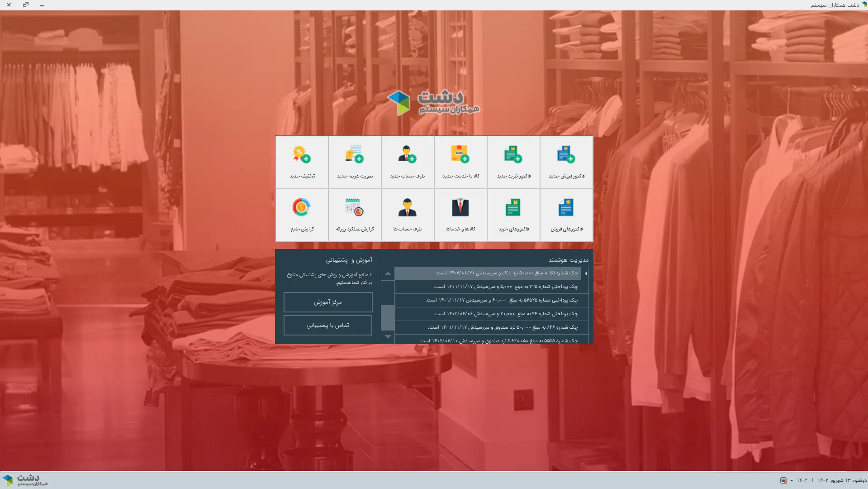Click the connection status icon in the status bar

(783, 480)
